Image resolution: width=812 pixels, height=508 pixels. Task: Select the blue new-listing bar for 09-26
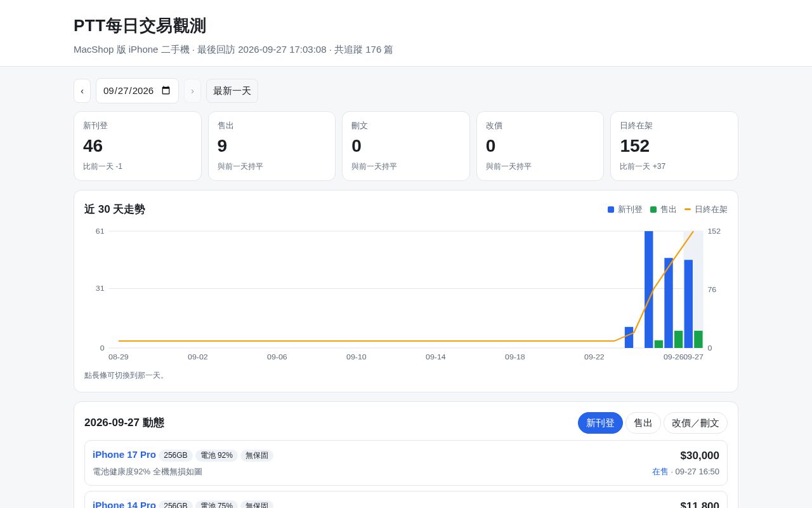tap(669, 303)
